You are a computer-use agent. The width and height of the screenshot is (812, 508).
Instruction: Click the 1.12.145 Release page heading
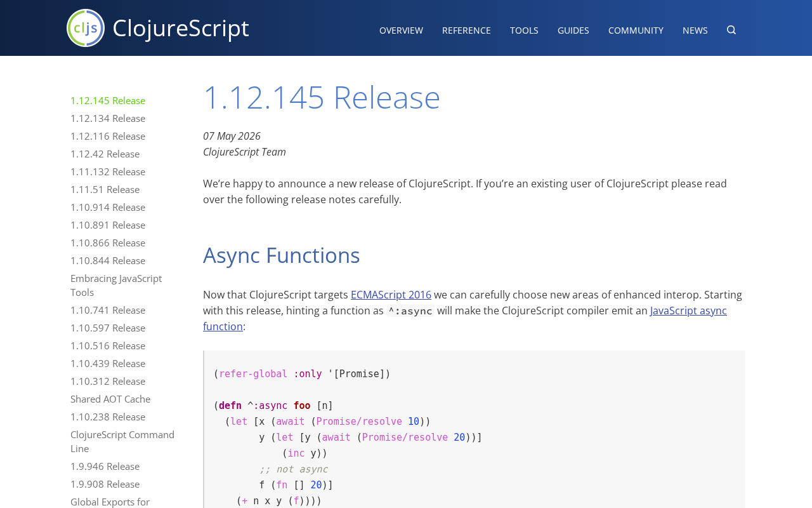[x=322, y=97]
